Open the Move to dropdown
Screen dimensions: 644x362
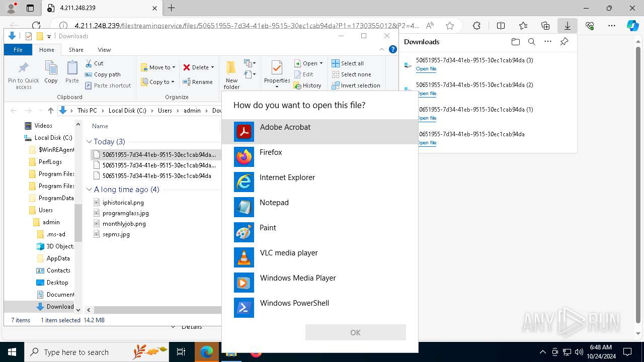(158, 67)
